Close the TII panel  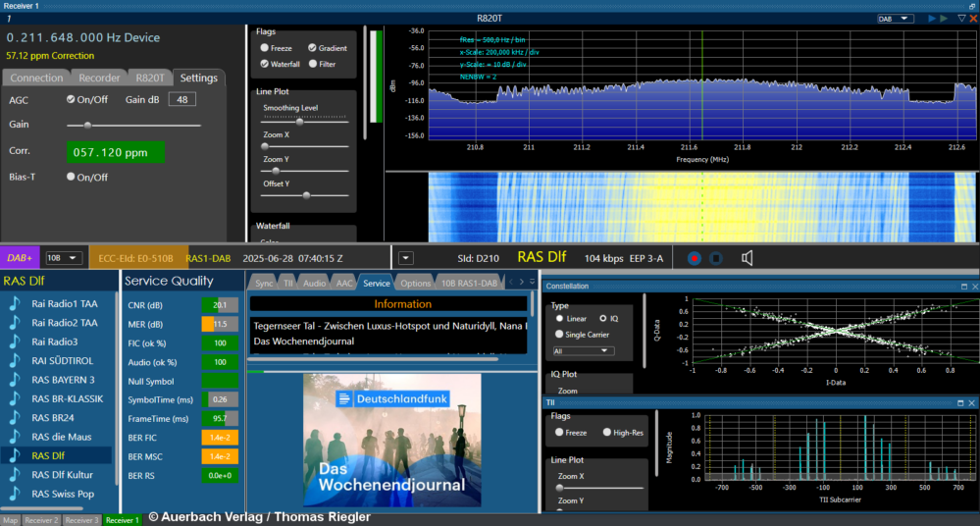(x=972, y=402)
